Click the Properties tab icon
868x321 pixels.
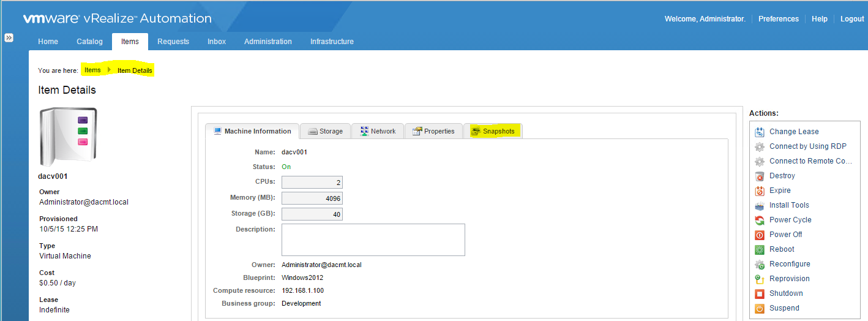click(417, 131)
